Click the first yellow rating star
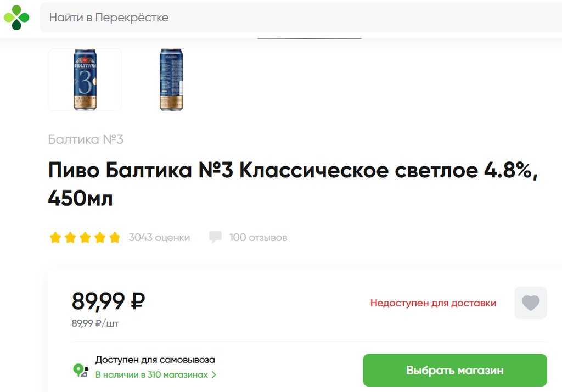Image resolution: width=562 pixels, height=392 pixels. click(x=55, y=238)
